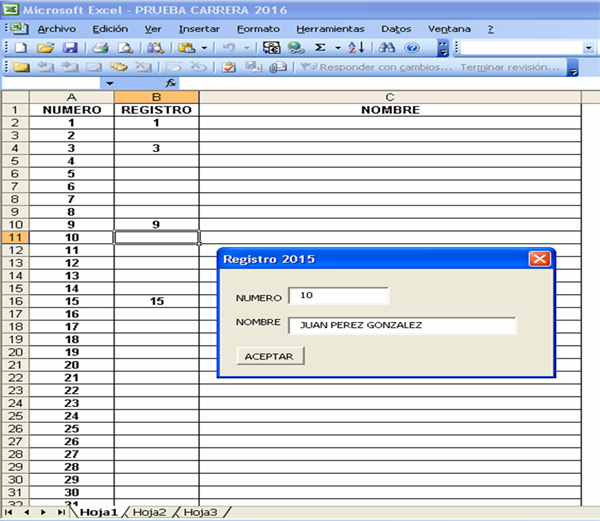
Task: Open the Herramientas menu
Action: [x=330, y=29]
